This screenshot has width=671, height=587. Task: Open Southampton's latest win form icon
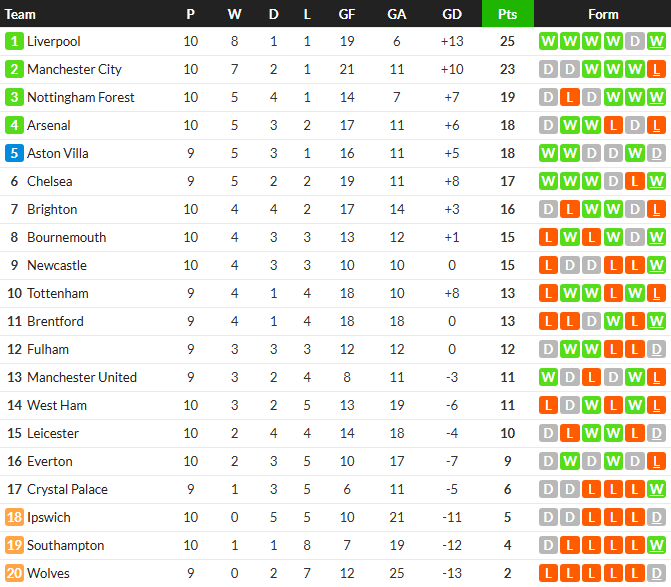656,545
